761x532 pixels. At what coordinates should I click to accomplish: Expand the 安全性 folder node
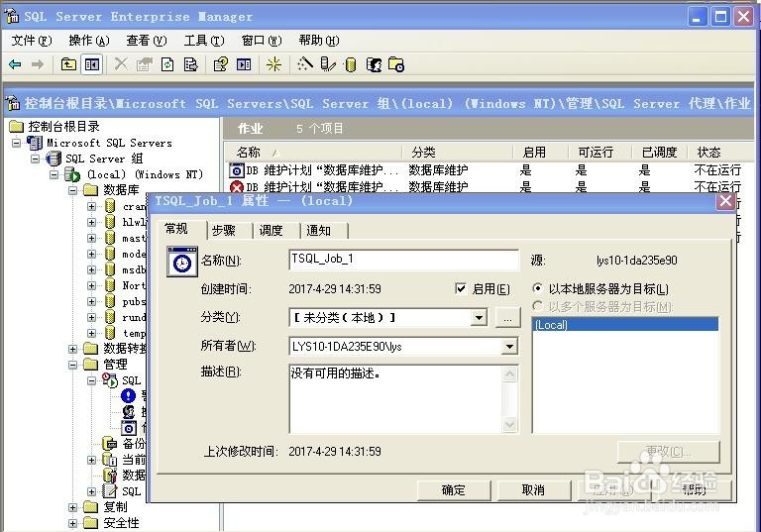(x=72, y=523)
